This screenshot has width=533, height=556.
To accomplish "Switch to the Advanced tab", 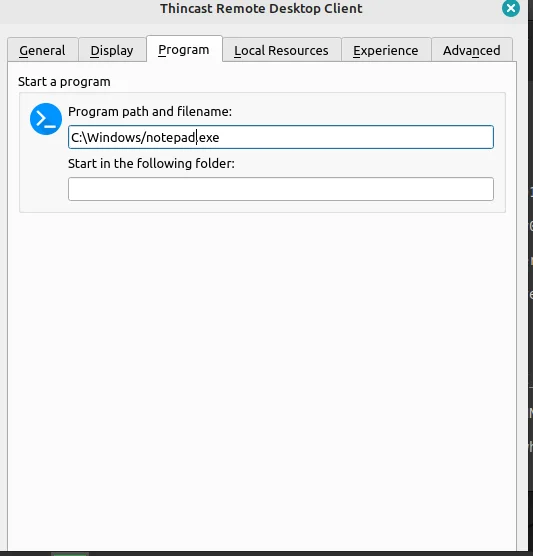I will [472, 50].
